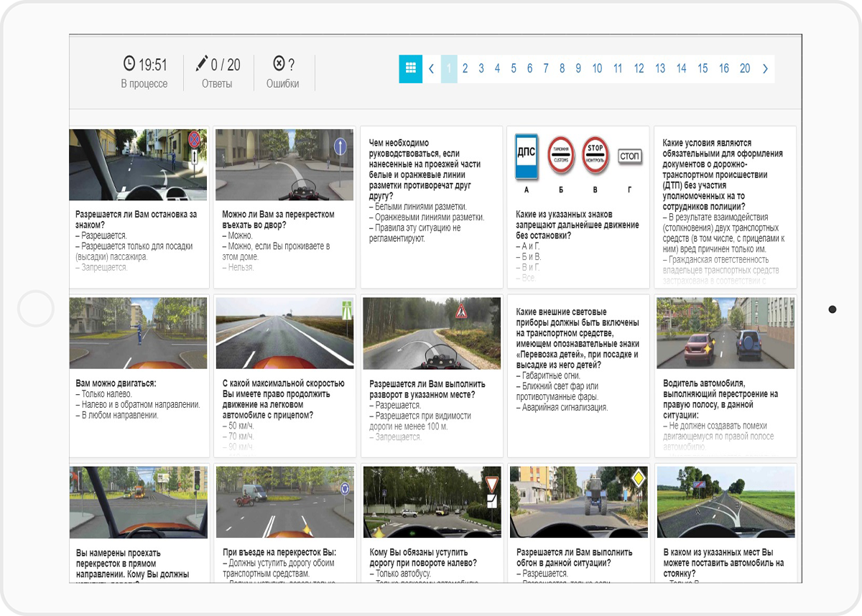Open card about maximum speed with trailer
The width and height of the screenshot is (862, 616).
(x=285, y=375)
